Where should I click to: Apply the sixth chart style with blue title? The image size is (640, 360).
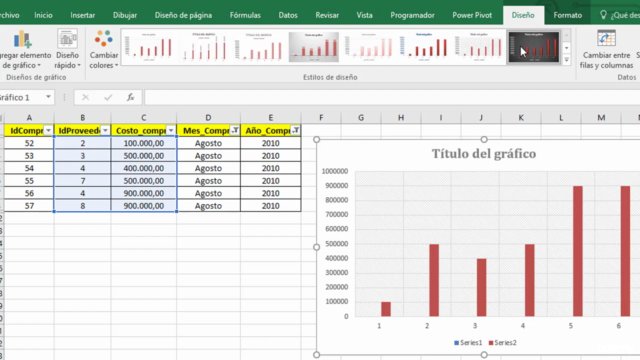point(424,47)
